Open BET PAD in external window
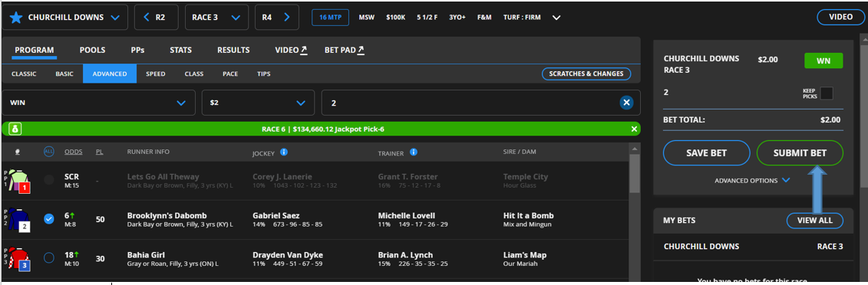Screen dimensions: 868x285 pos(345,50)
